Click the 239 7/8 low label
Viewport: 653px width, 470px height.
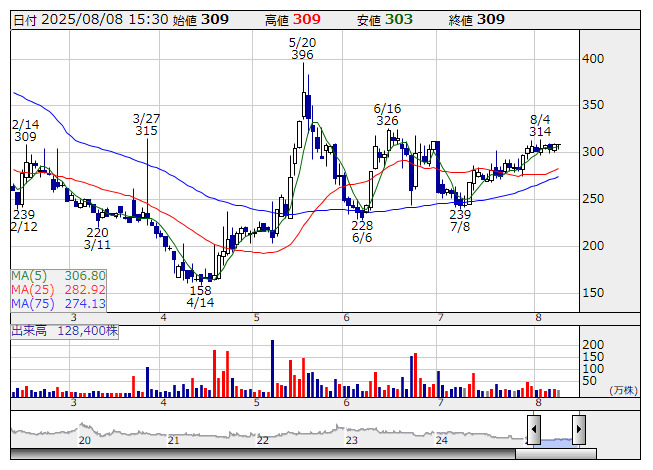click(460, 221)
